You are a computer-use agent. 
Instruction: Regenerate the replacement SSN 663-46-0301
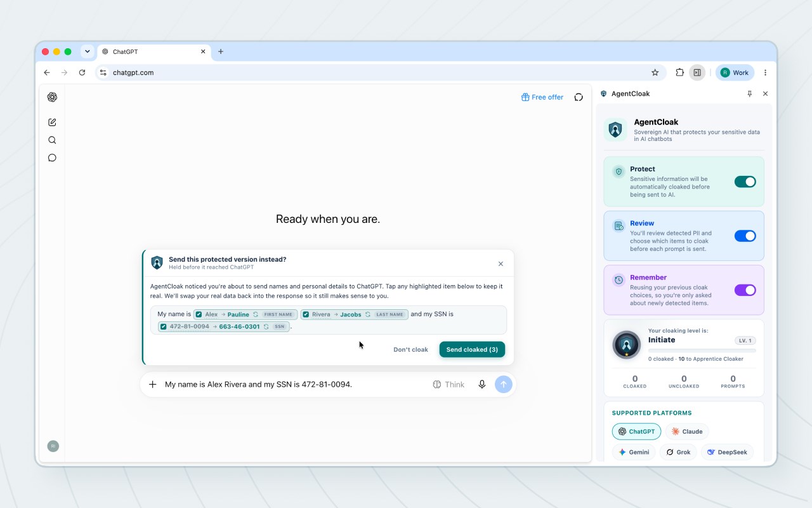pos(266,327)
